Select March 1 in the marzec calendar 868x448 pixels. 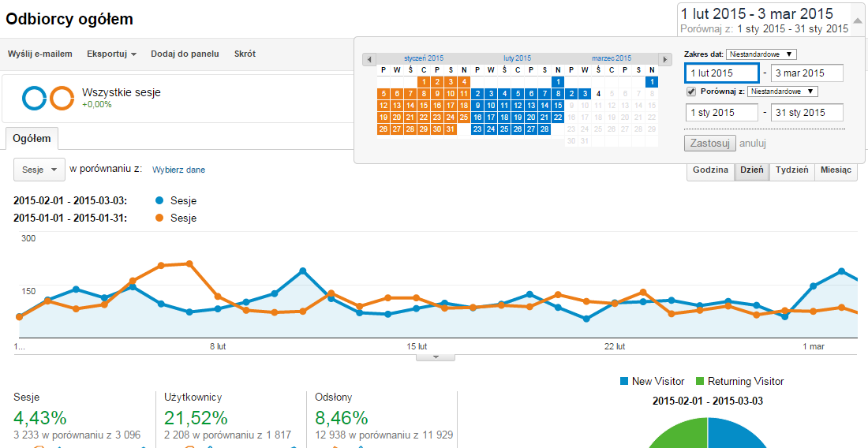click(x=652, y=82)
